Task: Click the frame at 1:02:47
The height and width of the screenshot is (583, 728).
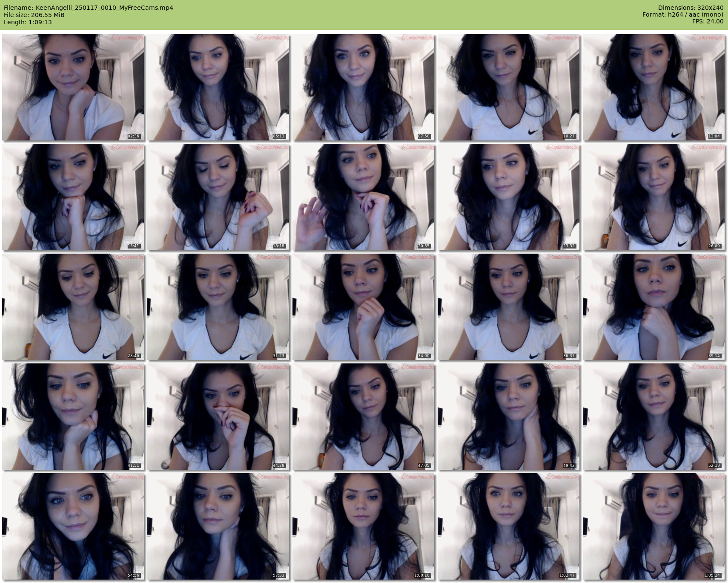Action: pyautogui.click(x=509, y=526)
